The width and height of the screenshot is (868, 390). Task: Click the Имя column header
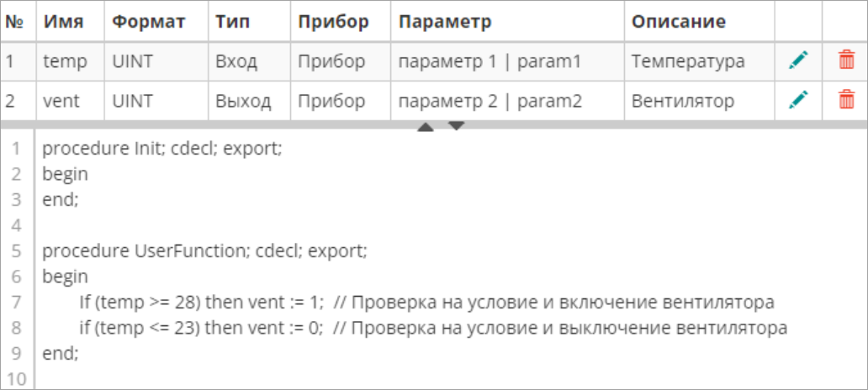[x=63, y=22]
